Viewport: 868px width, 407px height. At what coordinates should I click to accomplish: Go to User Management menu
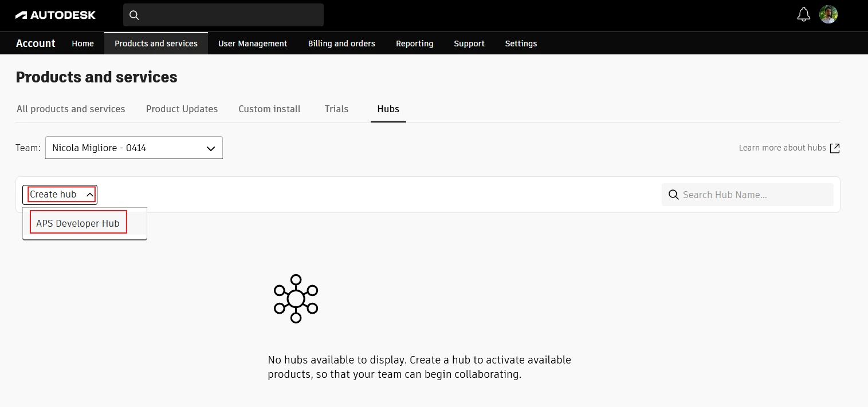click(253, 44)
